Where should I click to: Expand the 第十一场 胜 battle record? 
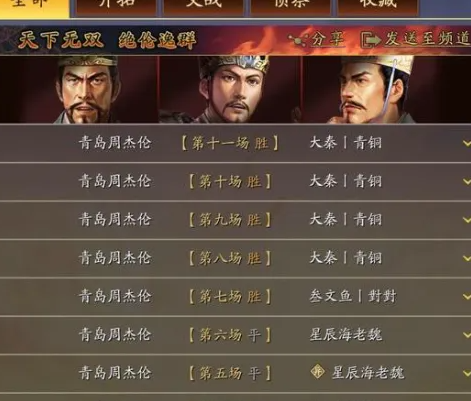tap(467, 144)
